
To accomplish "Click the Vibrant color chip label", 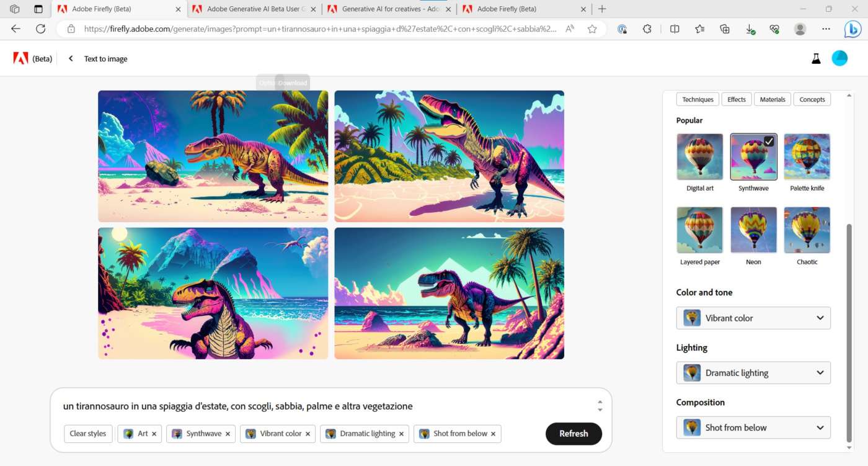I will (280, 434).
